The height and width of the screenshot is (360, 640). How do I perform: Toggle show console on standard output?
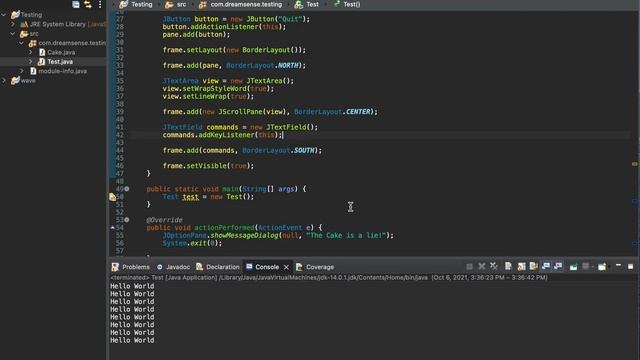(x=546, y=267)
